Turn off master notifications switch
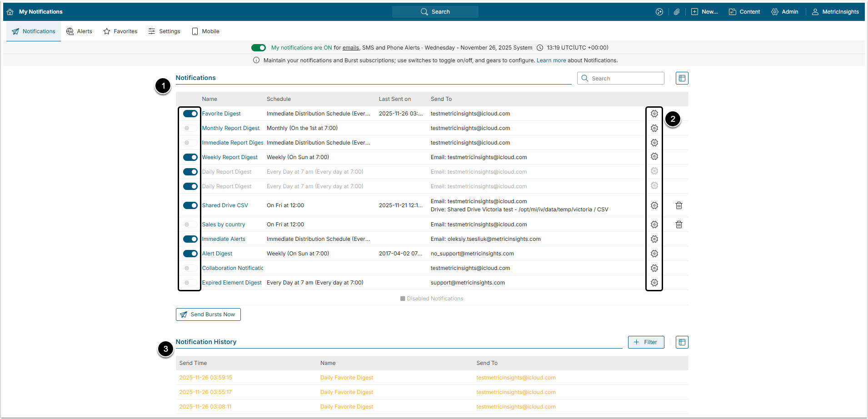The image size is (868, 419). tap(259, 48)
